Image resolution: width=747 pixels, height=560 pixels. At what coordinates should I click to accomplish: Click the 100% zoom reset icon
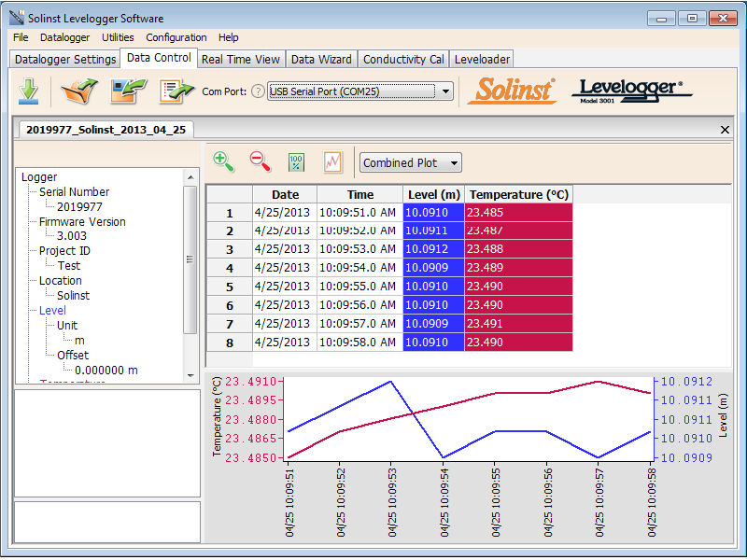[296, 162]
